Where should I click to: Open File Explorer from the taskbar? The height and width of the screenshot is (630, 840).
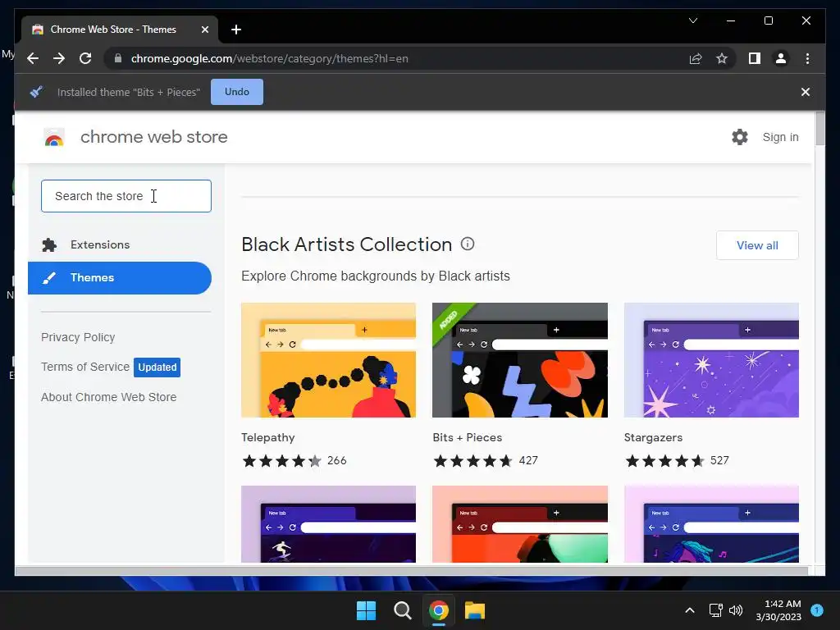point(475,610)
